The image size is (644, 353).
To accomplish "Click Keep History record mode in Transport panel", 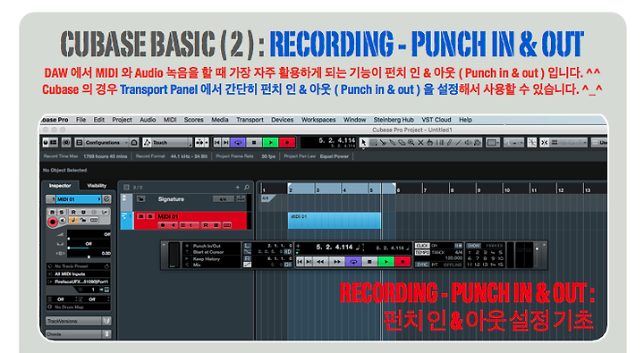I will pyautogui.click(x=207, y=259).
